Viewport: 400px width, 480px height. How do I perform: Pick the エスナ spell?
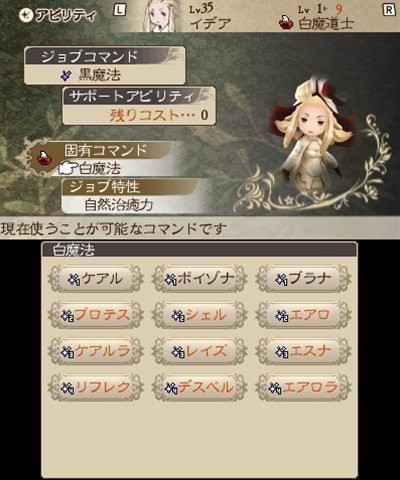(x=303, y=351)
